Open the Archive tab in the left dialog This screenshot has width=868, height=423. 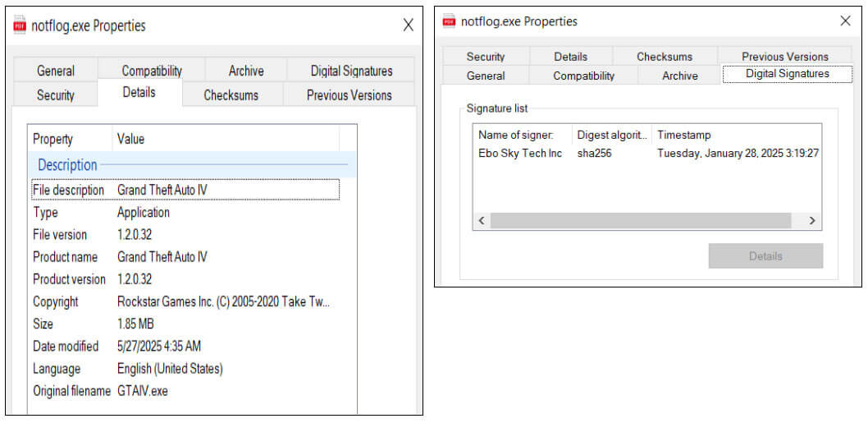pos(246,71)
